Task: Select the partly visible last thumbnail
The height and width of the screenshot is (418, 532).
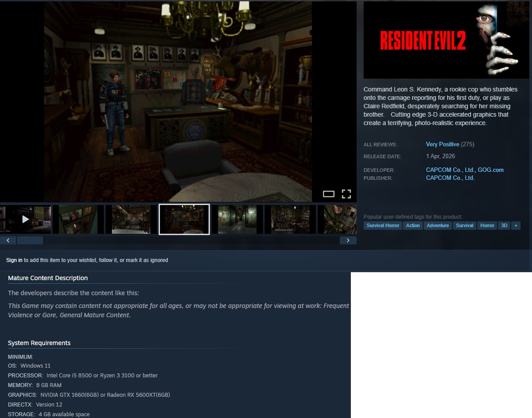Action: coord(337,219)
